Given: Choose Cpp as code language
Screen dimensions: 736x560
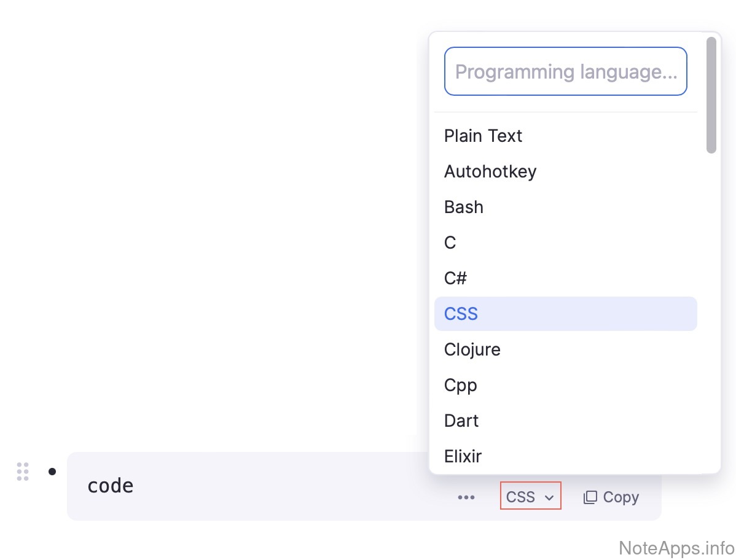Looking at the screenshot, I should 461,385.
